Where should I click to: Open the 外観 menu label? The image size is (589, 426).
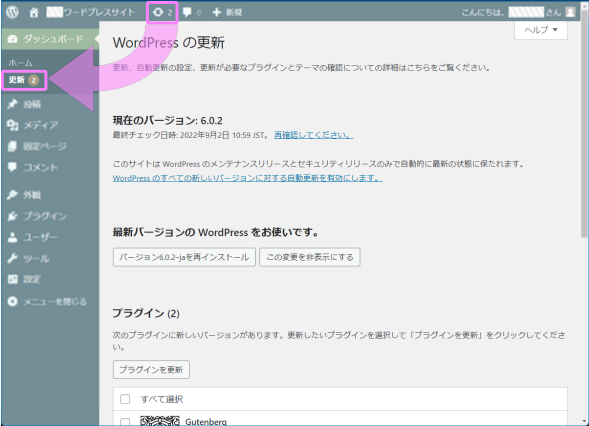32,195
